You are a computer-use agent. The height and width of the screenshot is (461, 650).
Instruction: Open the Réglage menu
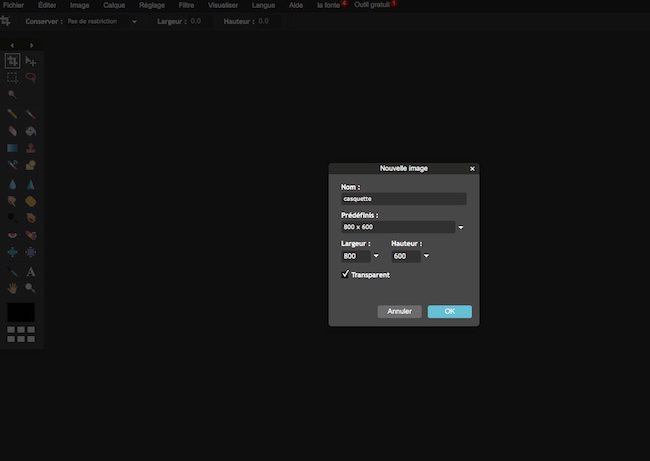pos(152,5)
